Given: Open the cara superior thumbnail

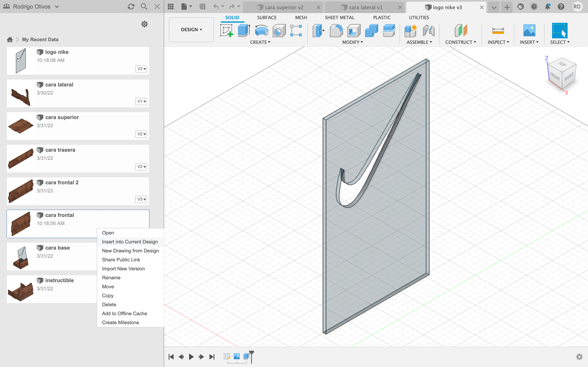Looking at the screenshot, I should [21, 126].
